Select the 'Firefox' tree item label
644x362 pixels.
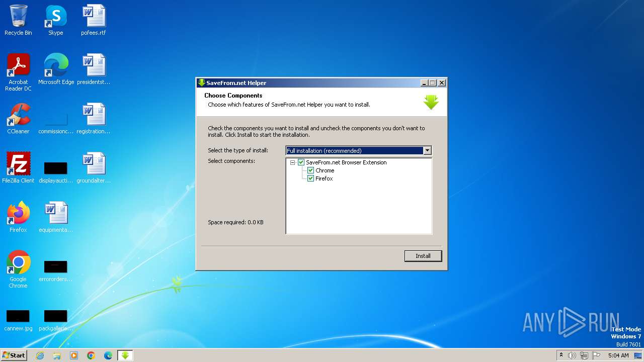[324, 178]
